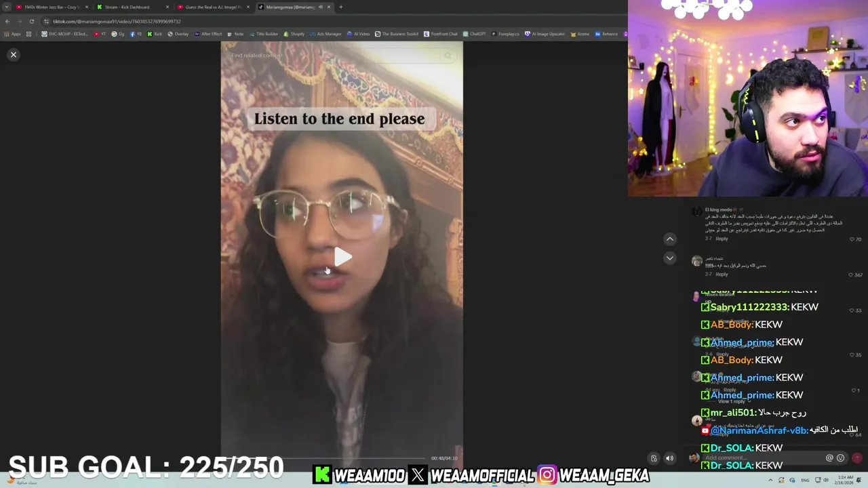The image size is (868, 488).
Task: Open the YT bookmark
Action: (100, 34)
